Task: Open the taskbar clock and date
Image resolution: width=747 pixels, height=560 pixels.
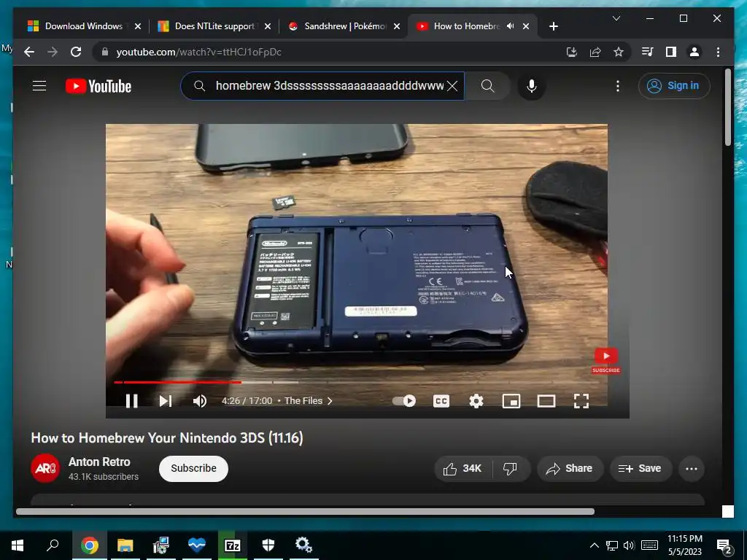Action: coord(684,545)
